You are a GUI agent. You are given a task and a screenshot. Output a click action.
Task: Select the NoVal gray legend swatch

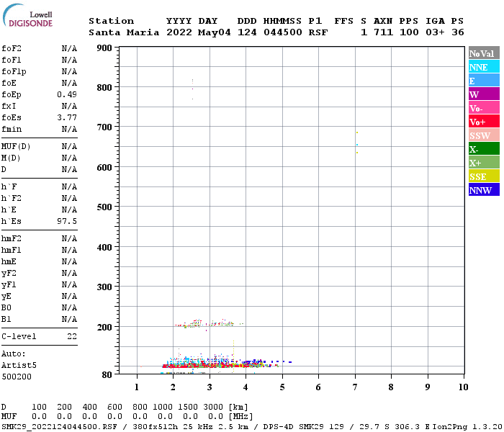coord(484,53)
